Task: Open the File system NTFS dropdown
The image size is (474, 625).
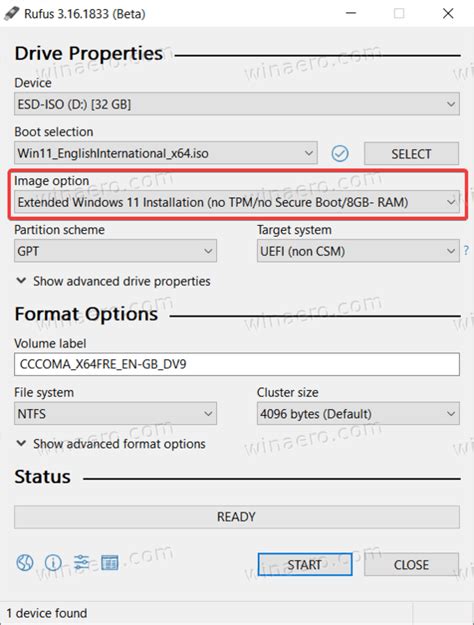Action: coord(116,414)
